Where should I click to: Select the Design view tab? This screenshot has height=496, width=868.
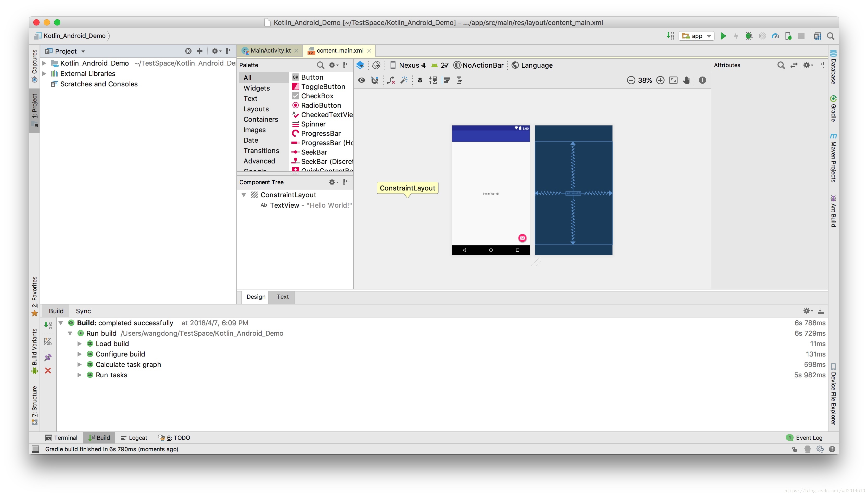(255, 296)
